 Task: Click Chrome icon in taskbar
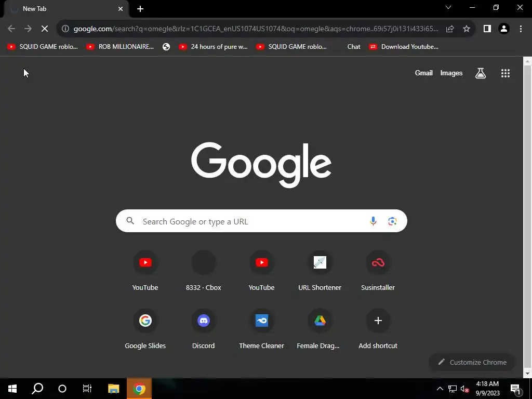(x=139, y=389)
